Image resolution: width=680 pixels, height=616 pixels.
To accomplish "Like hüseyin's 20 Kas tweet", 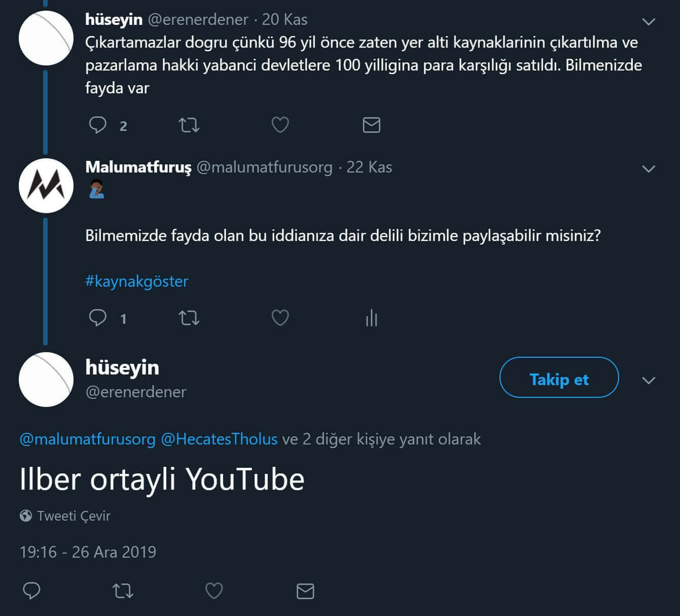I will click(280, 125).
